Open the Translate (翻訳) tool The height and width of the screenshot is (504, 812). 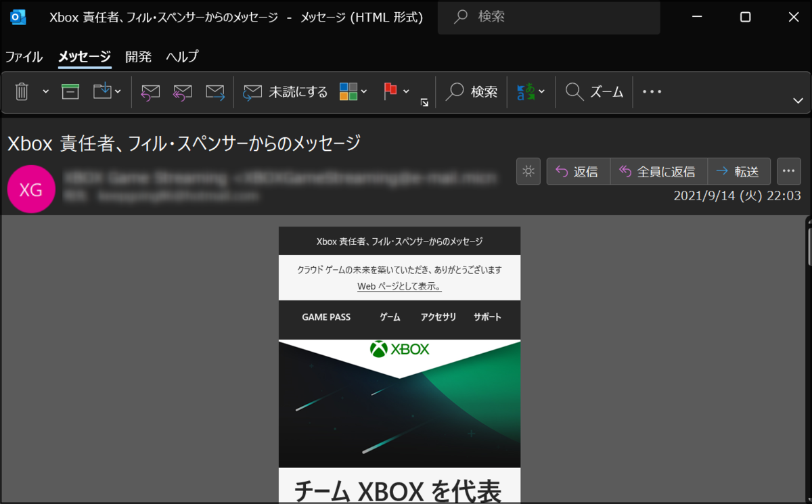pyautogui.click(x=526, y=91)
